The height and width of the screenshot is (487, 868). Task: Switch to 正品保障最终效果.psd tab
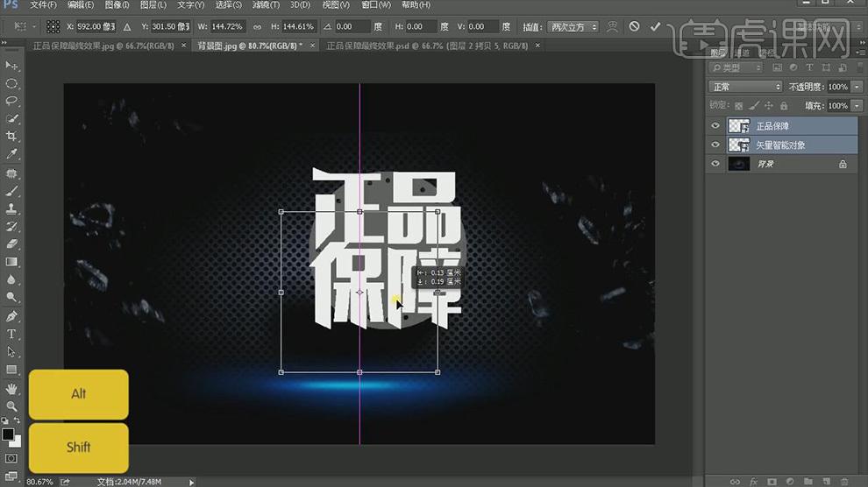coord(427,46)
